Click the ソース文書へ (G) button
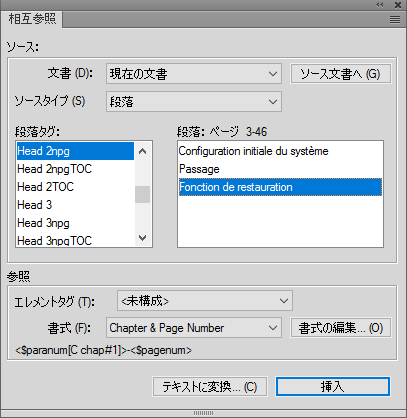Screen dimensions: 407x418 [x=340, y=74]
